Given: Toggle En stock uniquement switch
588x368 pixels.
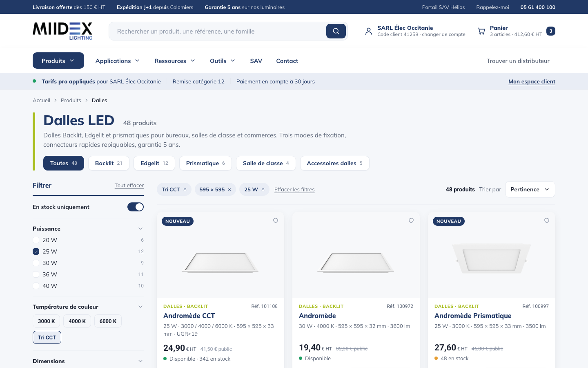Looking at the screenshot, I should pyautogui.click(x=136, y=207).
